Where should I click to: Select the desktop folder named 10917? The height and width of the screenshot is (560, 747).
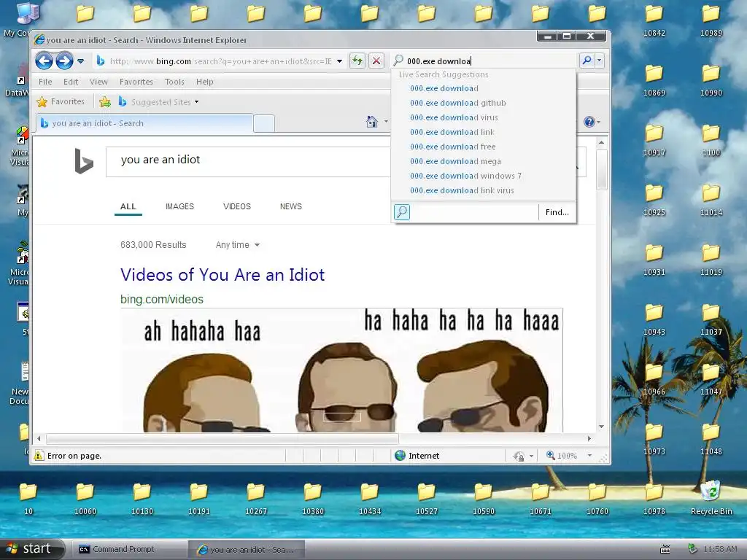tap(654, 141)
